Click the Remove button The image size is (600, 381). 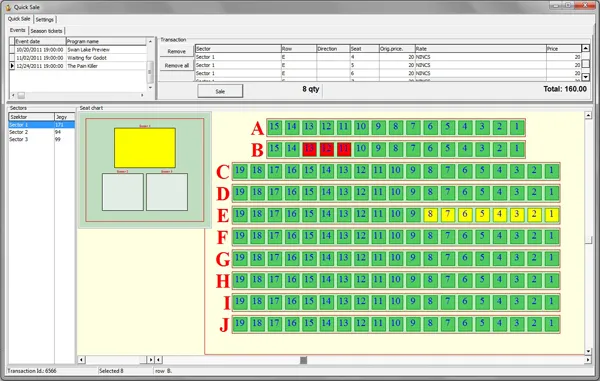click(176, 51)
